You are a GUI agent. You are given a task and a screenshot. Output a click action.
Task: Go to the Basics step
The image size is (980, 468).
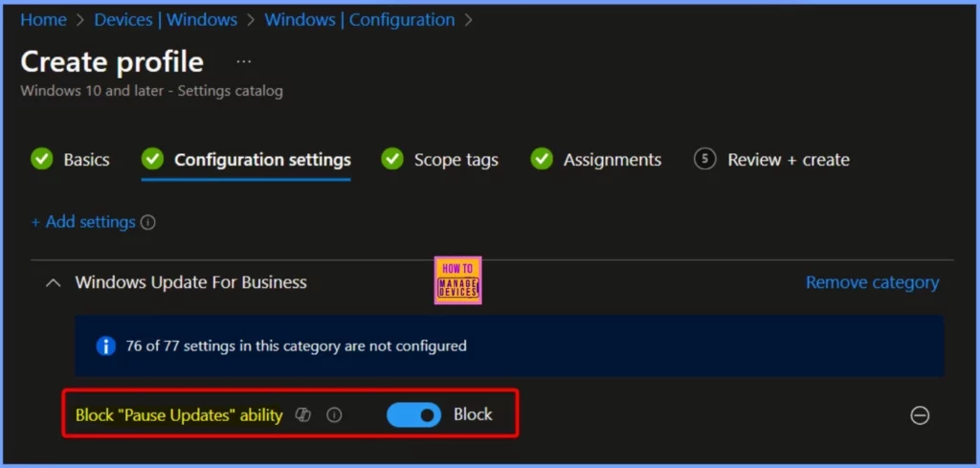(x=70, y=159)
